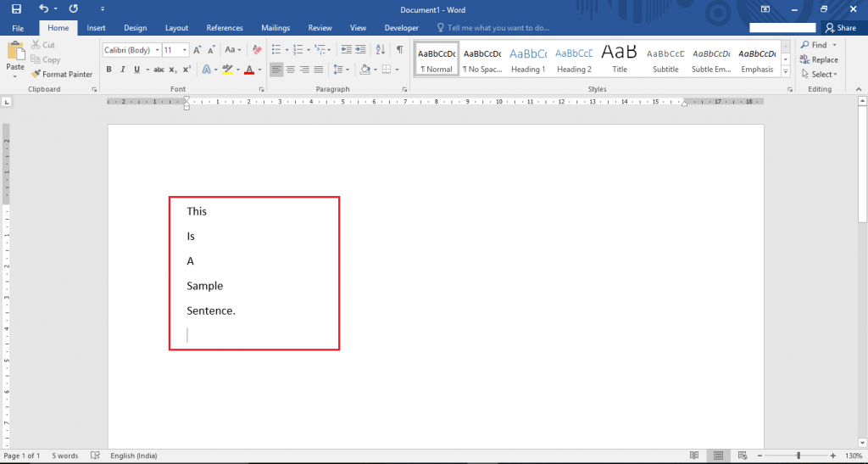This screenshot has width=868, height=464.
Task: Open the font color dropdown arrow
Action: tap(259, 70)
